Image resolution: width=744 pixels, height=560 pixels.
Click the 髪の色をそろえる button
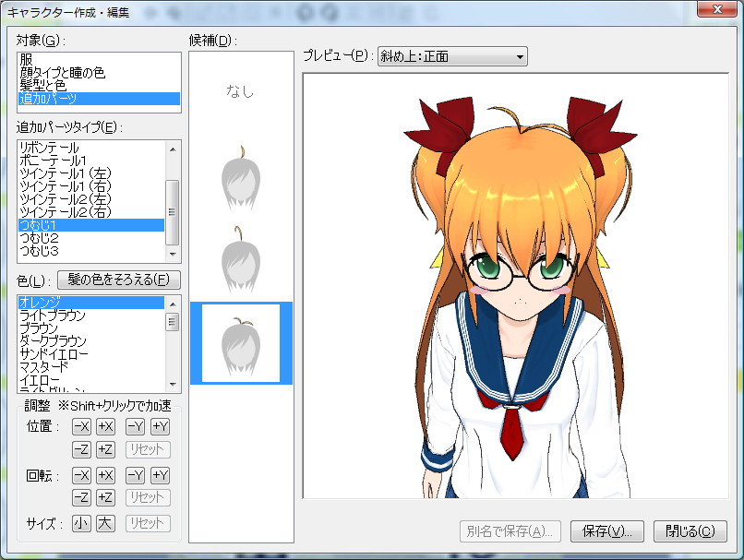click(x=118, y=280)
